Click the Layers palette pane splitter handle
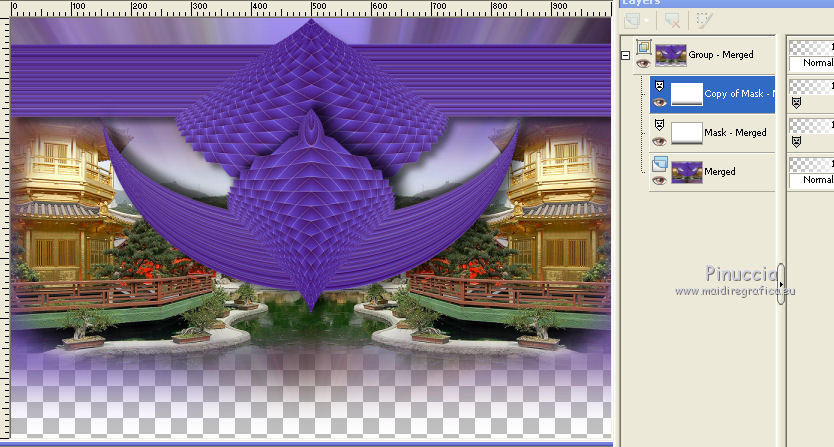834x447 pixels. pyautogui.click(x=781, y=284)
